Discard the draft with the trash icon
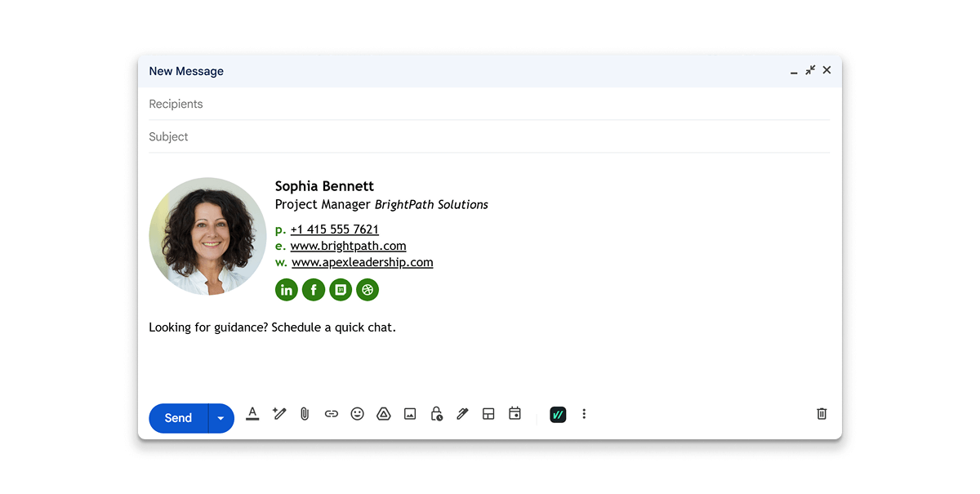Image resolution: width=980 pixels, height=494 pixels. click(x=821, y=414)
